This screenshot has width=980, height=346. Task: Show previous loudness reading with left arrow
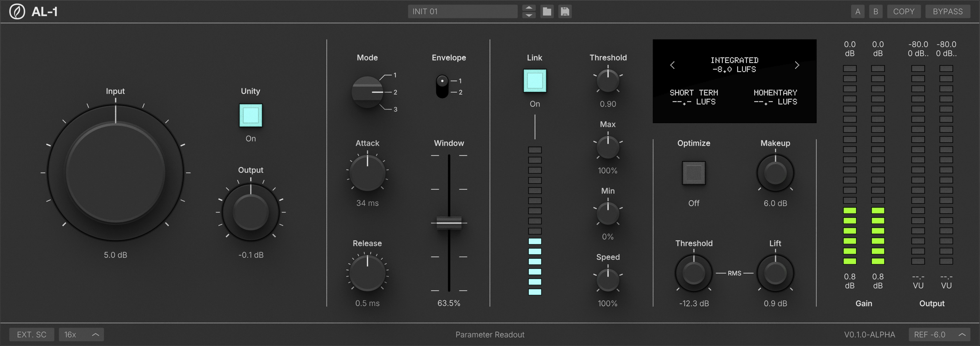coord(672,65)
